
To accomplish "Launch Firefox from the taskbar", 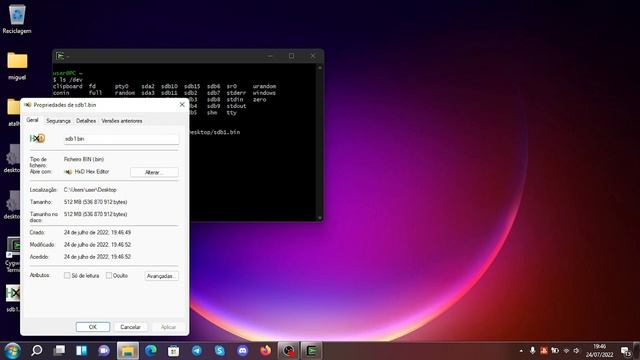I will point(266,351).
